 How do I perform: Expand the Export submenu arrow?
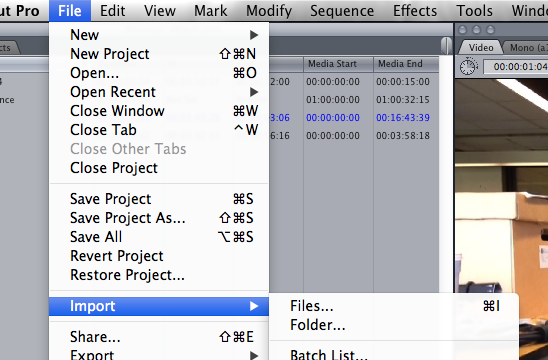[x=254, y=355]
